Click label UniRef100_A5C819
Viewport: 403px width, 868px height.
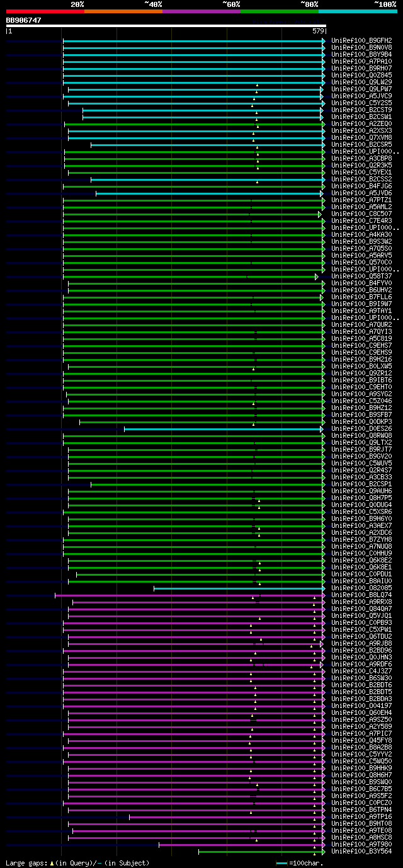pos(361,338)
